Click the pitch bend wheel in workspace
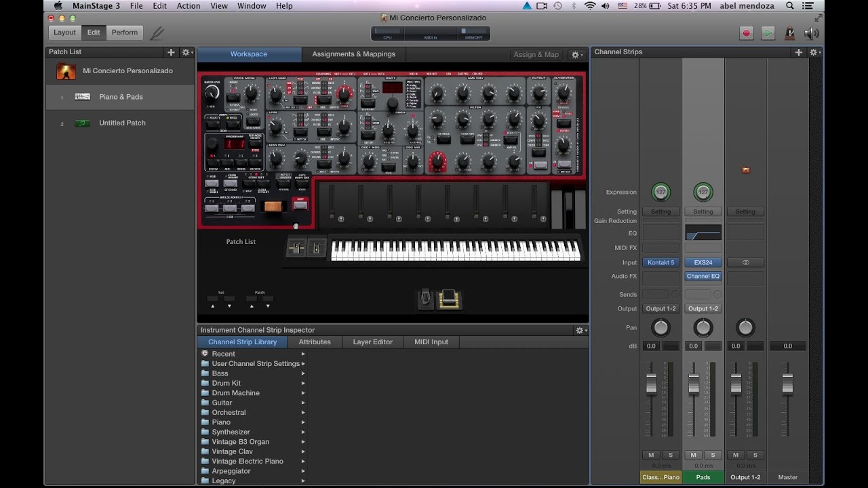 point(296,248)
